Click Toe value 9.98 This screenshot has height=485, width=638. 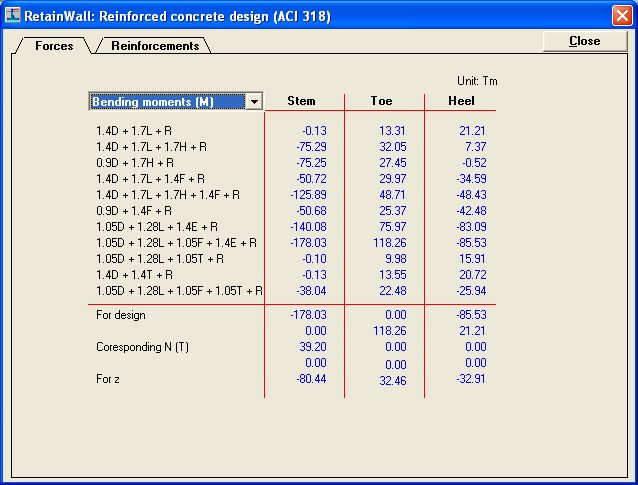395,259
